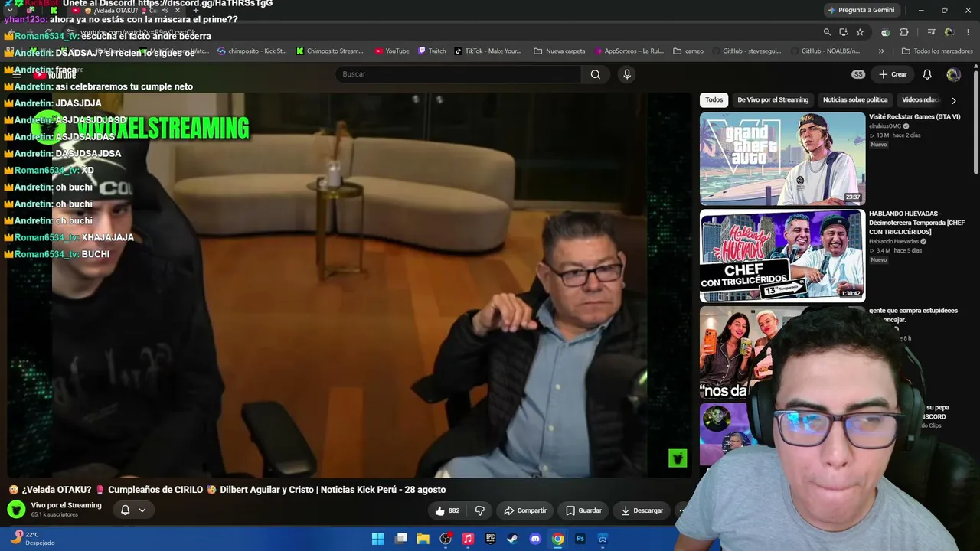Open the Chimposito Stream... bookmark
The width and height of the screenshot is (980, 551).
pyautogui.click(x=328, y=51)
